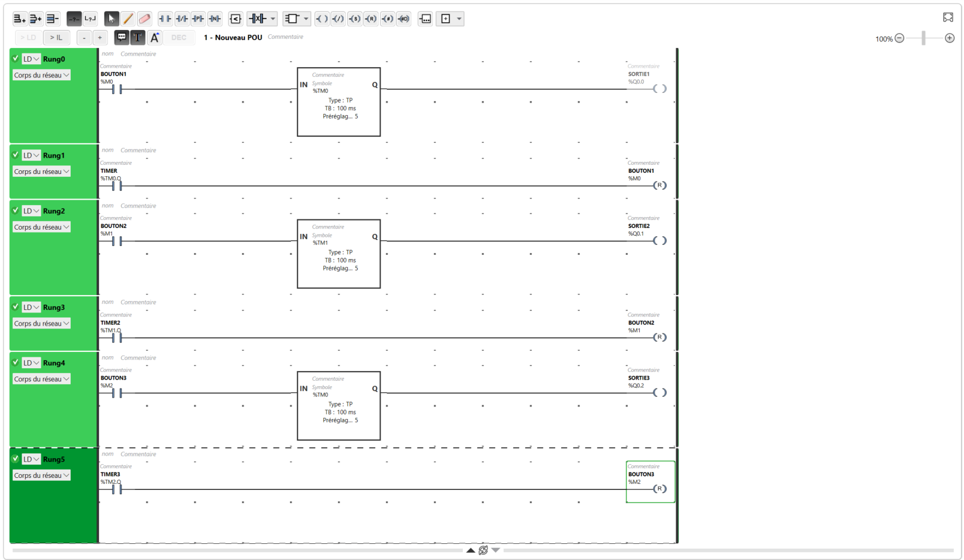This screenshot has height=560, width=964.
Task: Toggle comment display speech bubble button
Action: 122,37
